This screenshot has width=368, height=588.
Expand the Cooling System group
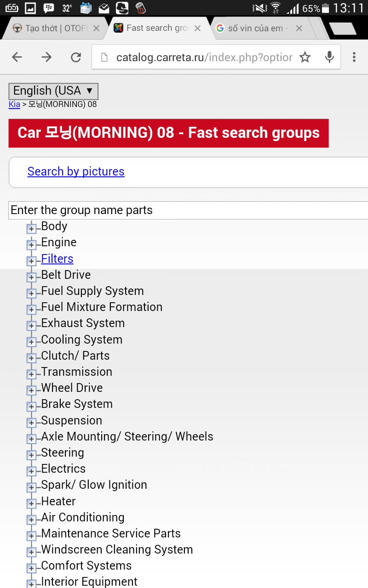click(31, 342)
